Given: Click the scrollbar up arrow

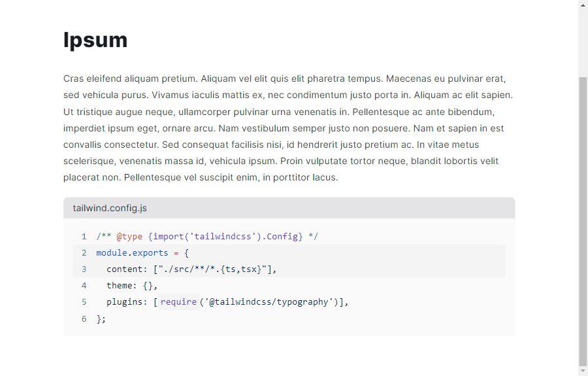Looking at the screenshot, I should click(x=583, y=5).
